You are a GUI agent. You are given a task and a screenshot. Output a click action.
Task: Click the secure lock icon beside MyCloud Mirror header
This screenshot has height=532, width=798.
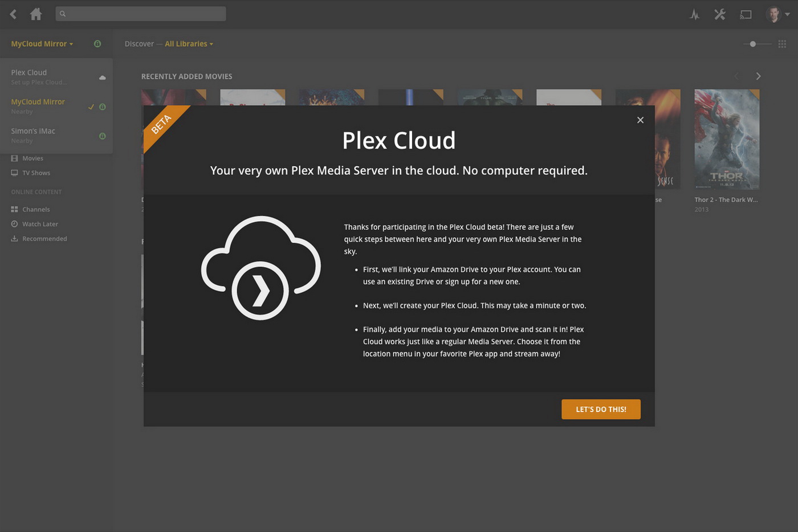click(97, 44)
